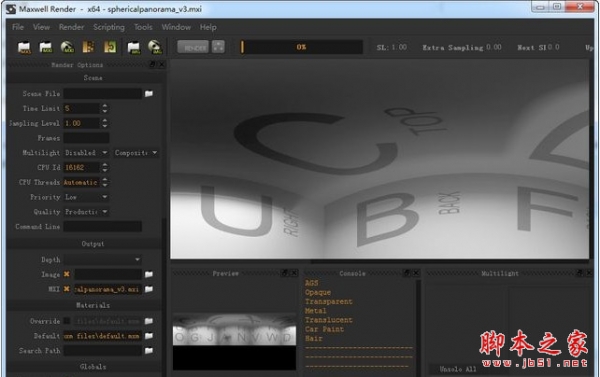Open the Render menu
Viewport: 600px width, 377px height.
pos(72,27)
